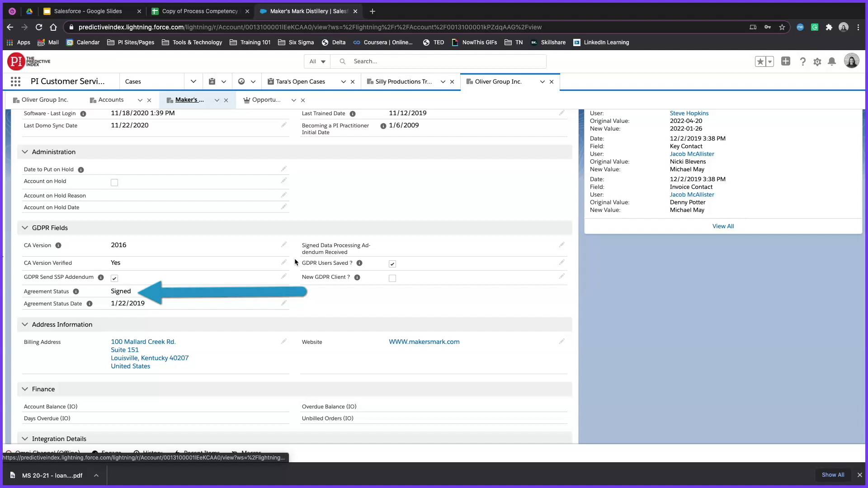Check the Account on Hold checkbox
Screen dimensions: 868x488
pyautogui.click(x=114, y=183)
